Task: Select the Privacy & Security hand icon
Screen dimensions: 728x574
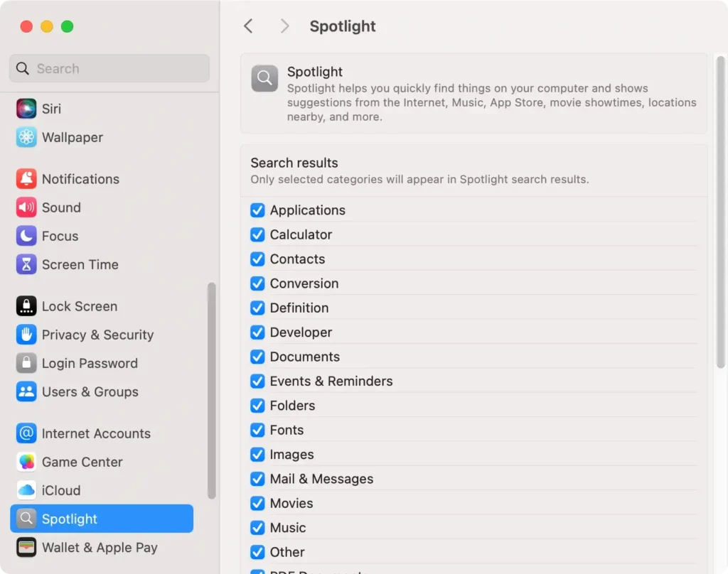Action: click(26, 335)
